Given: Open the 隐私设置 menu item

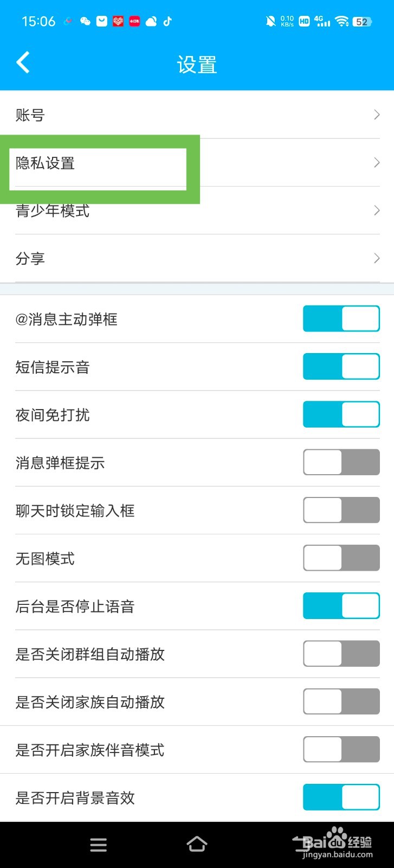Looking at the screenshot, I should tap(197, 163).
